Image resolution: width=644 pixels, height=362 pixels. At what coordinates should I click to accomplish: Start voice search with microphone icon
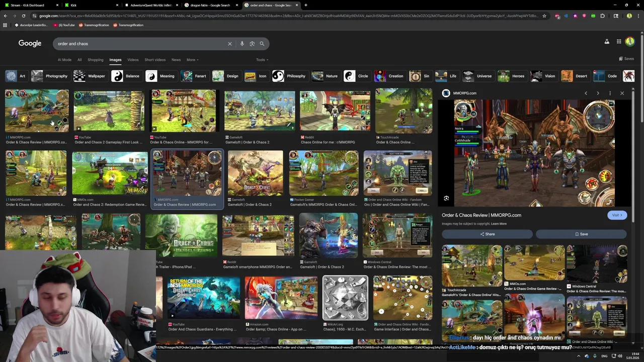[242, 44]
